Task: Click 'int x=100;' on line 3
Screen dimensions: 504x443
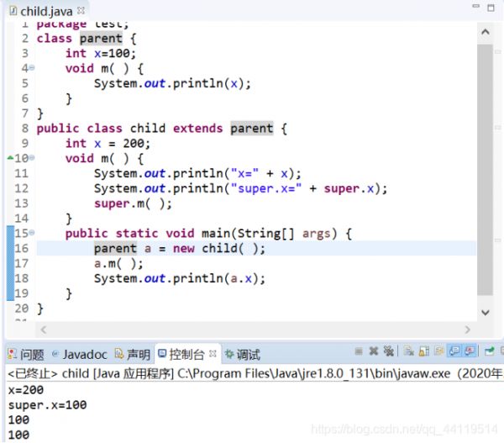Action: point(101,54)
